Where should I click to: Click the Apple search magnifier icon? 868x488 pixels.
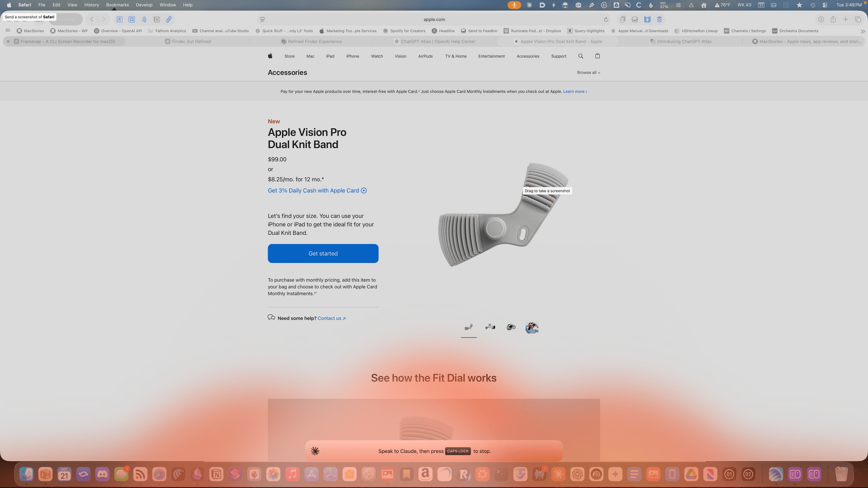pyautogui.click(x=581, y=56)
